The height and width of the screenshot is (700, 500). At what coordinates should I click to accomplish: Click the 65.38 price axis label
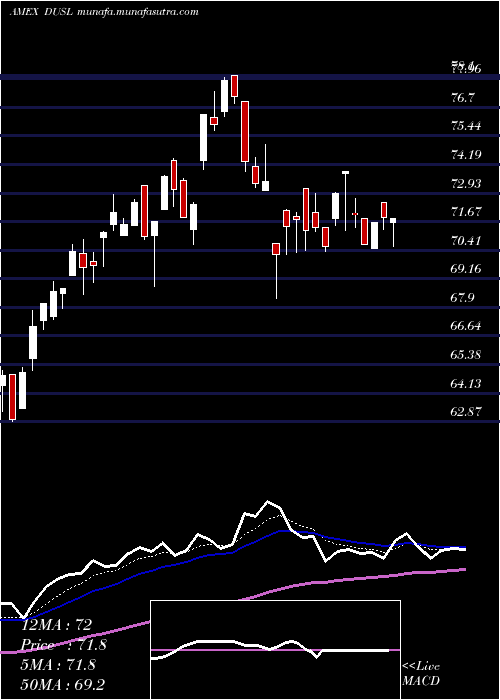tap(467, 355)
